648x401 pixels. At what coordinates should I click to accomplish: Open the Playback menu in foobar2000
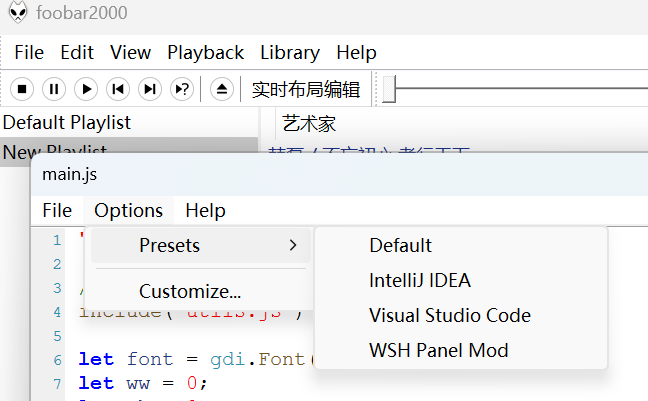(x=205, y=52)
